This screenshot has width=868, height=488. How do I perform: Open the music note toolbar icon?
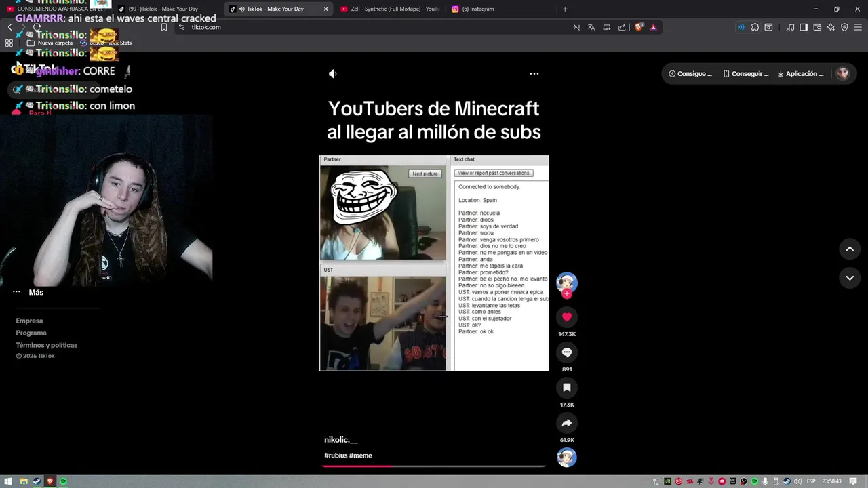pos(790,27)
